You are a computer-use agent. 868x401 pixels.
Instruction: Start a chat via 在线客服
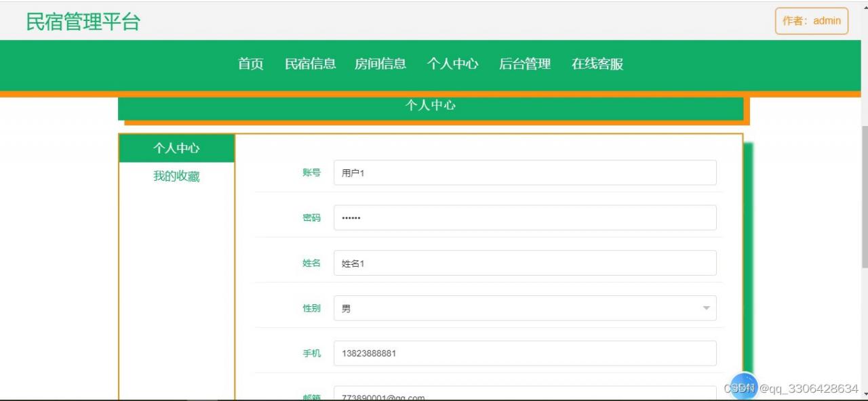point(597,64)
